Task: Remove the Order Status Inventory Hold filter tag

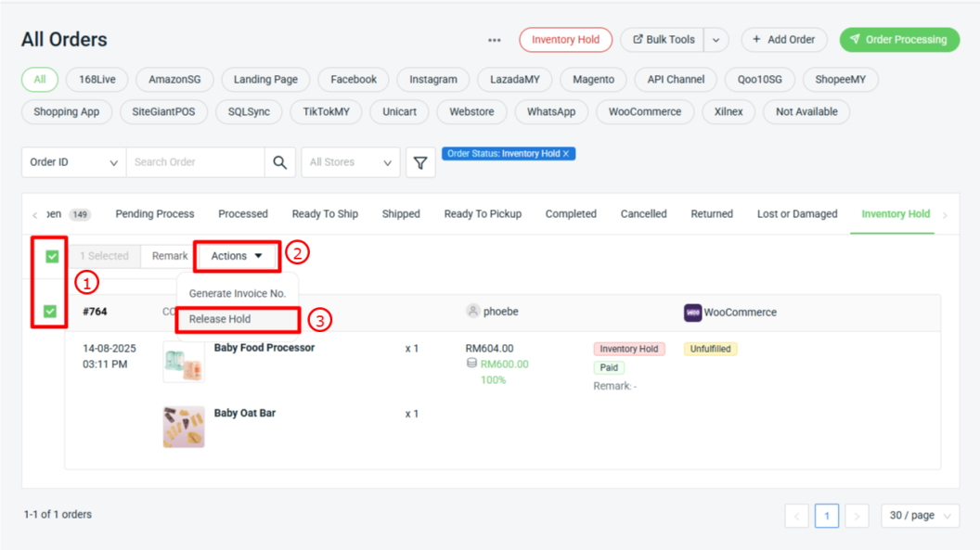Action: (x=566, y=154)
